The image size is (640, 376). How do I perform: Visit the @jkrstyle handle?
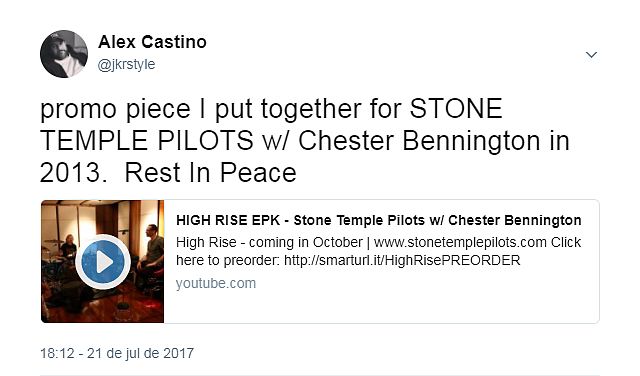point(126,65)
